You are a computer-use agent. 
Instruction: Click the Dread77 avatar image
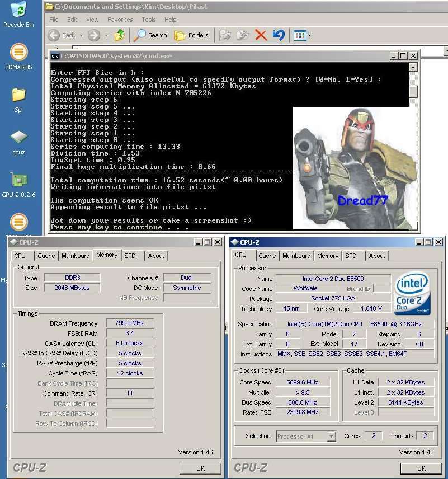click(x=355, y=168)
